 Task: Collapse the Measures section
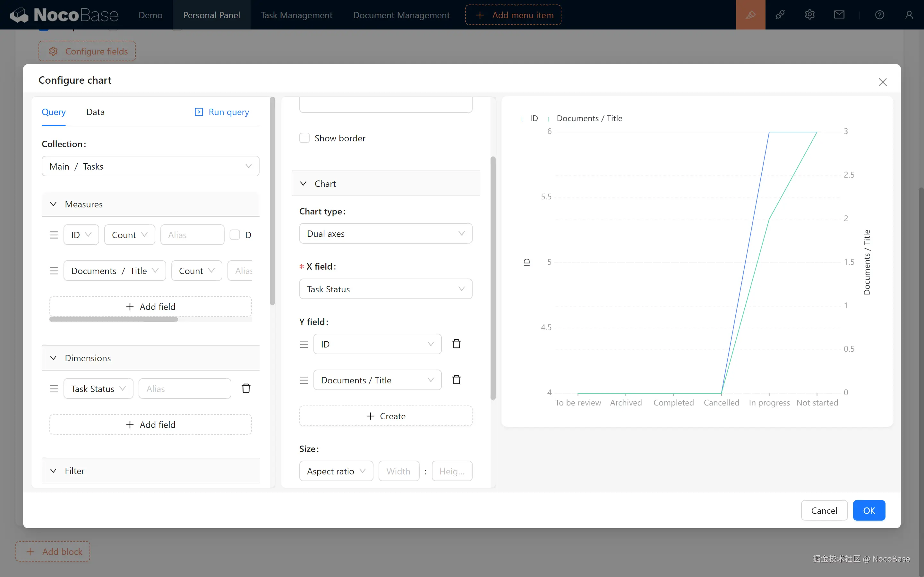54,204
